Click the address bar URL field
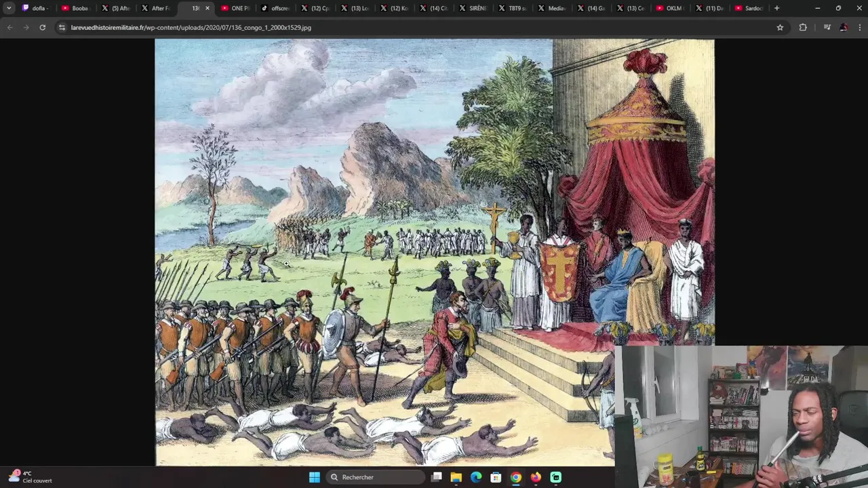 point(420,27)
